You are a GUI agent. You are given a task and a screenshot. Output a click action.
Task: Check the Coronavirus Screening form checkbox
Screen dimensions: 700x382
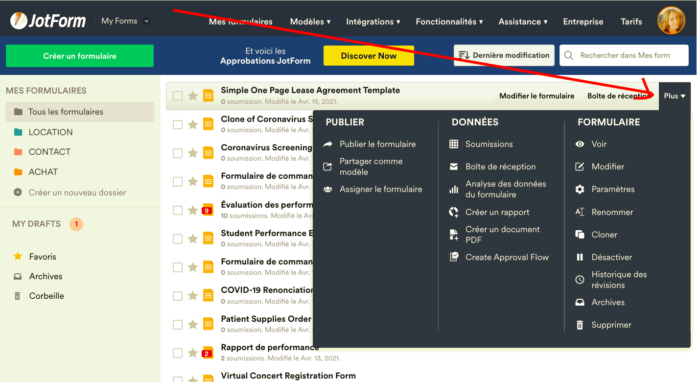tap(178, 153)
